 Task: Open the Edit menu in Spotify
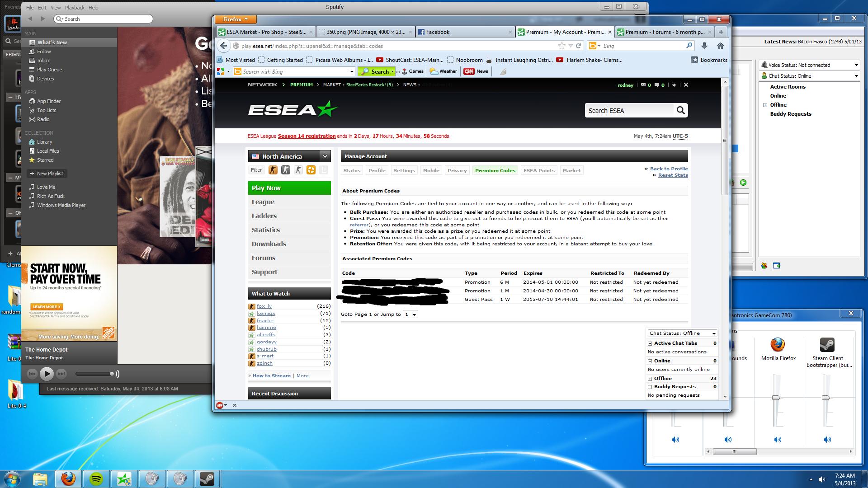tap(42, 8)
